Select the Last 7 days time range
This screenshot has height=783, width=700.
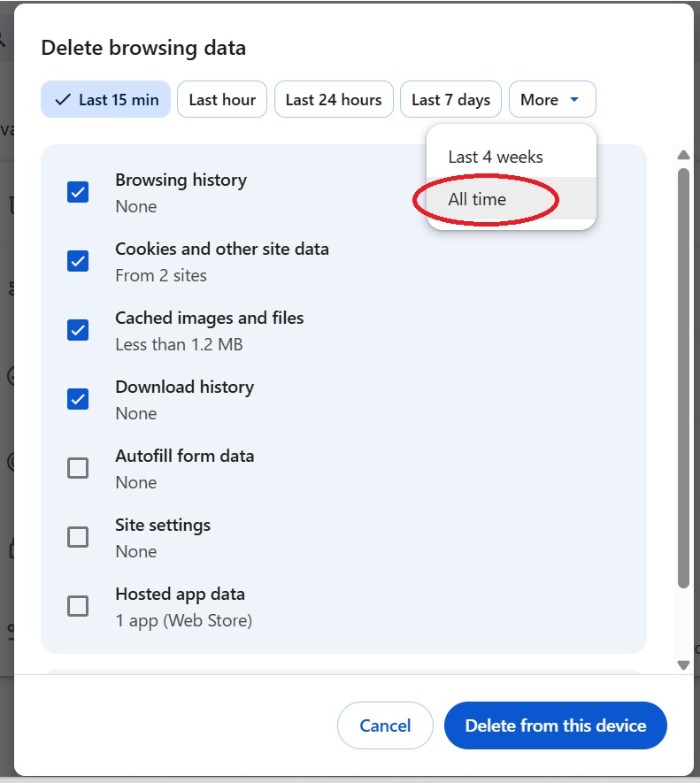pyautogui.click(x=450, y=99)
